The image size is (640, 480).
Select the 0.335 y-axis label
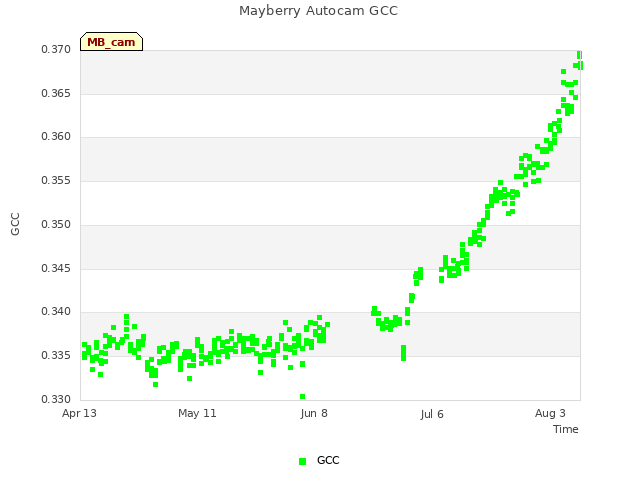pyautogui.click(x=56, y=356)
